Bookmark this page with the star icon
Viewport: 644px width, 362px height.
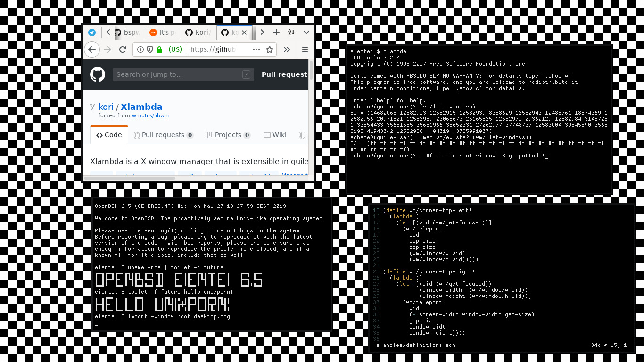270,49
